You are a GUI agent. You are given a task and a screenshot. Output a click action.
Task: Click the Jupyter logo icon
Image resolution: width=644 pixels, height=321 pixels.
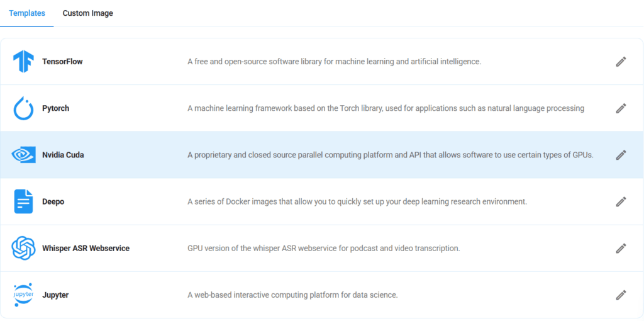(x=23, y=295)
